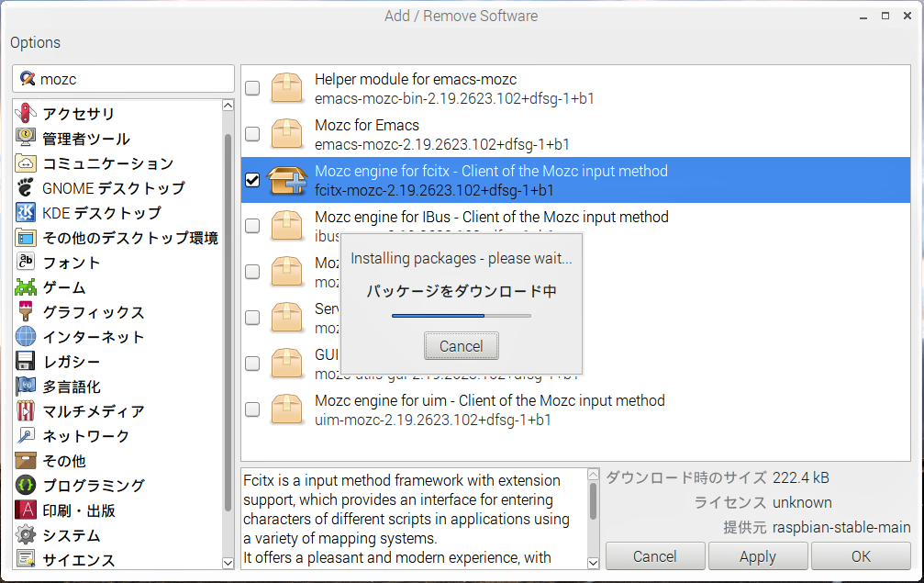Screen dimensions: 924x583
Task: Select "Helper module for emacs-mozc" package title
Action: (416, 79)
